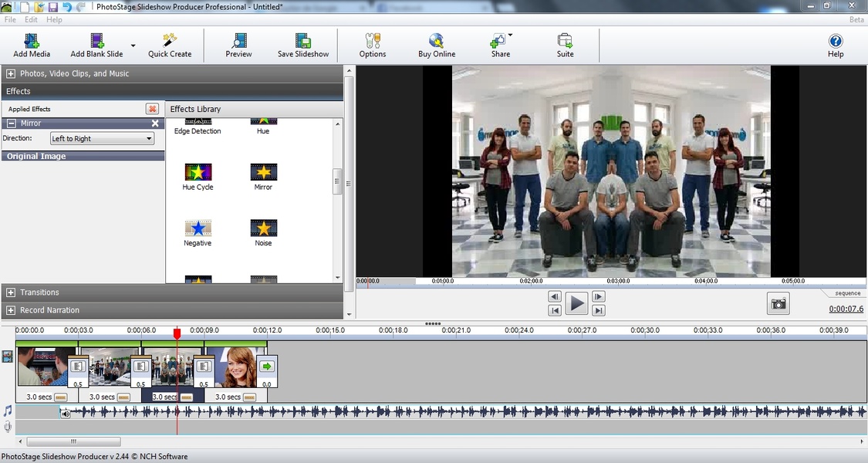The height and width of the screenshot is (463, 868).
Task: Click the speaker icon on the audio track
Action: 66,413
